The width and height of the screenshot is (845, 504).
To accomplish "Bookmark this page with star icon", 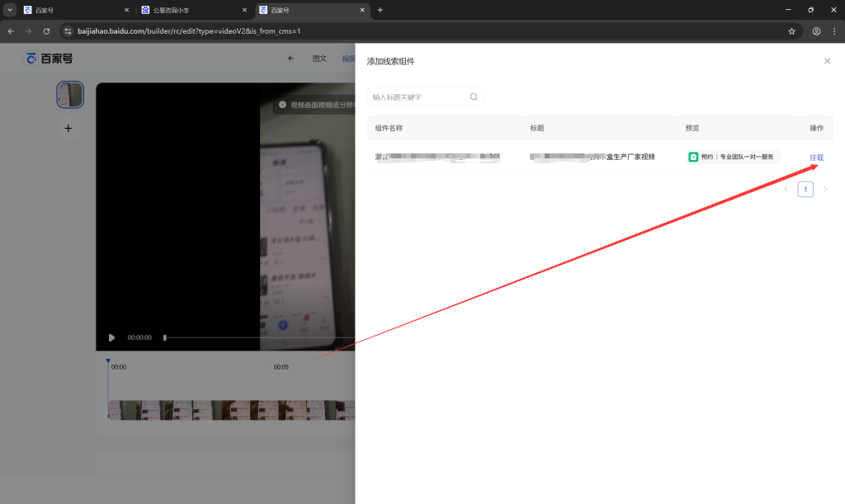I will (791, 31).
